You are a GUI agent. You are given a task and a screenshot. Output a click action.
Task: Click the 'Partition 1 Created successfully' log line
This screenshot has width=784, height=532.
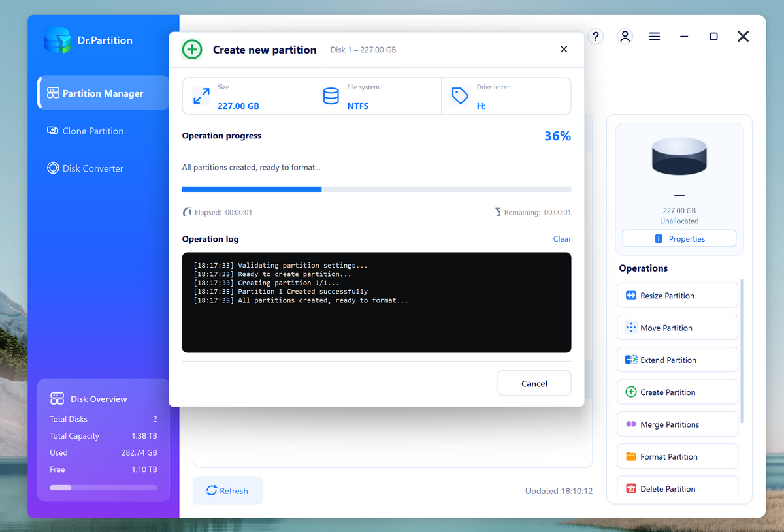coord(281,292)
